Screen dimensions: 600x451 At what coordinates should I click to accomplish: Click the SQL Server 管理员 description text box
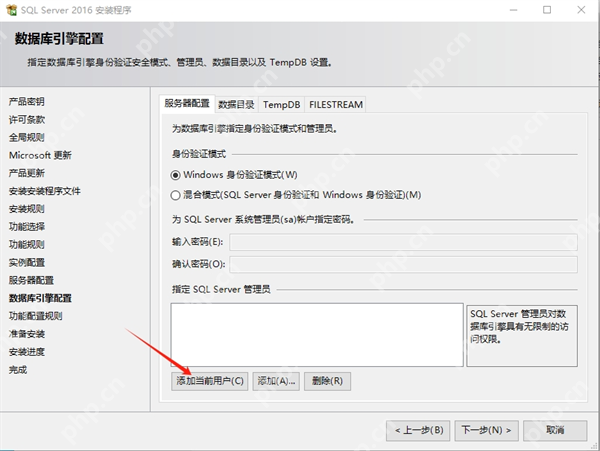coord(522,335)
